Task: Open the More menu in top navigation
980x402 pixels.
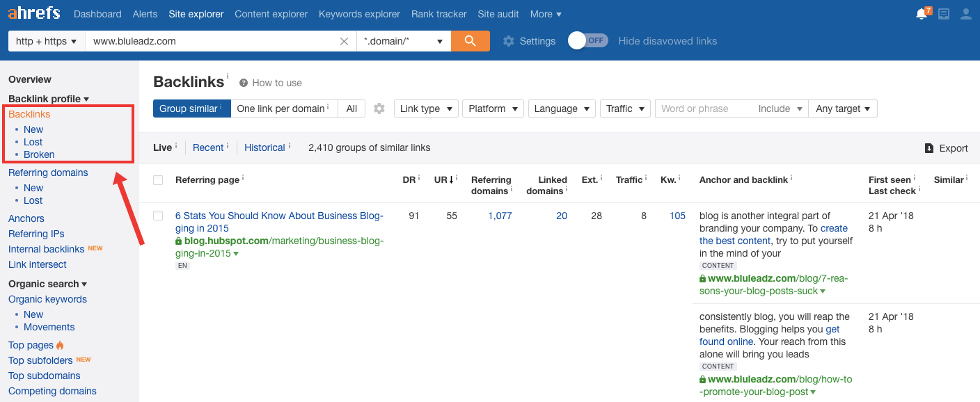Action: click(x=546, y=14)
